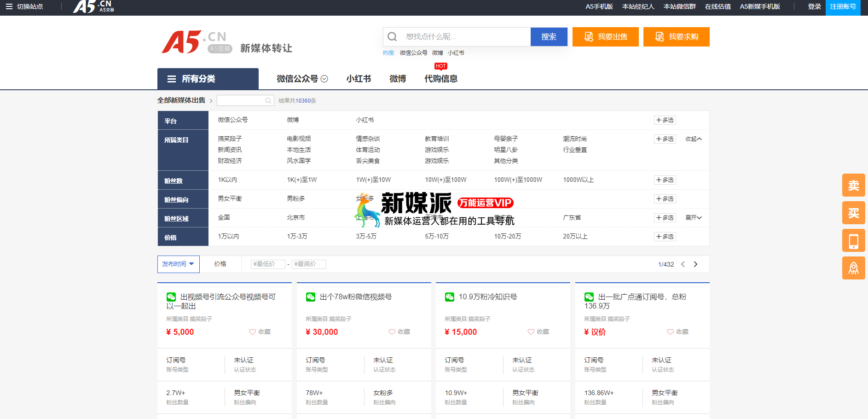
Task: Go to previous page arrow in pagination
Action: [x=683, y=264]
